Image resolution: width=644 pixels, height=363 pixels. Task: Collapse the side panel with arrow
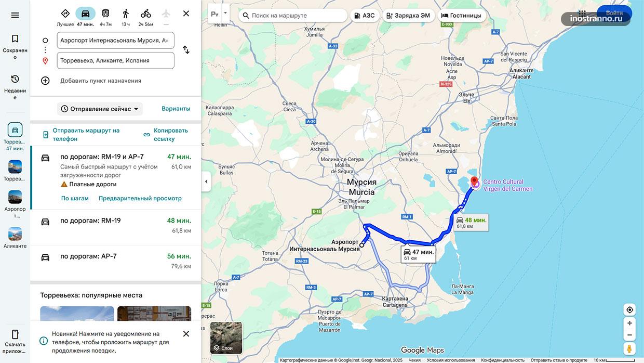(206, 181)
